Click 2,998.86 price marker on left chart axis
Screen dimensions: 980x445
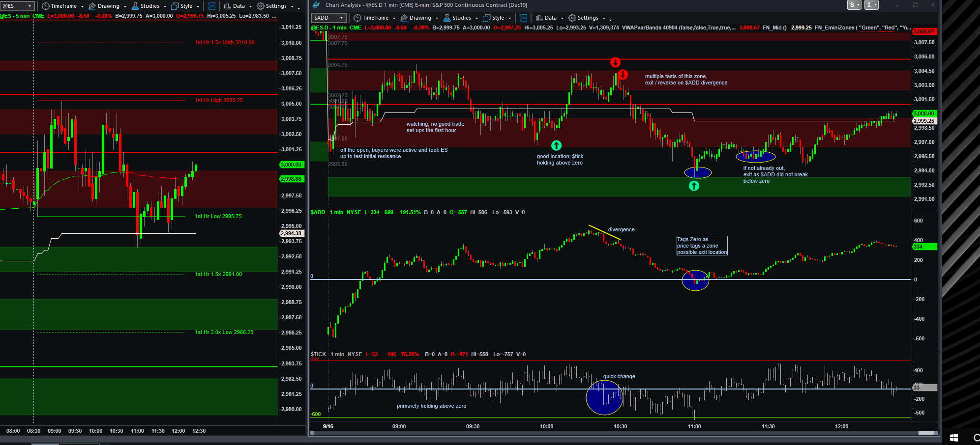pos(292,179)
